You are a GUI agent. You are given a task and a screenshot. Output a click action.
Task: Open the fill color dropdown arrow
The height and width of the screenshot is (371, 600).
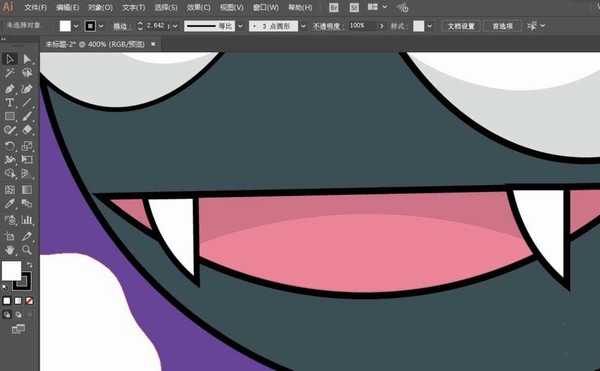pos(76,26)
